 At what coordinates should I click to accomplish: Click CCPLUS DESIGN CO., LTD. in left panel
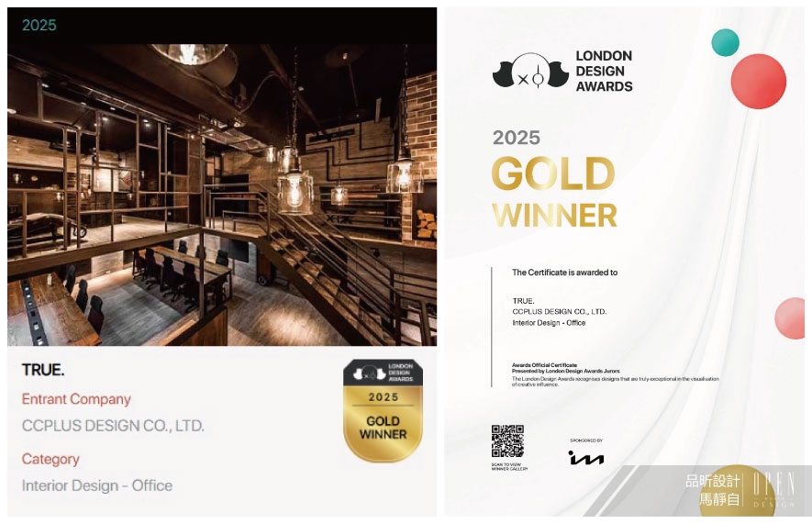coord(113,426)
